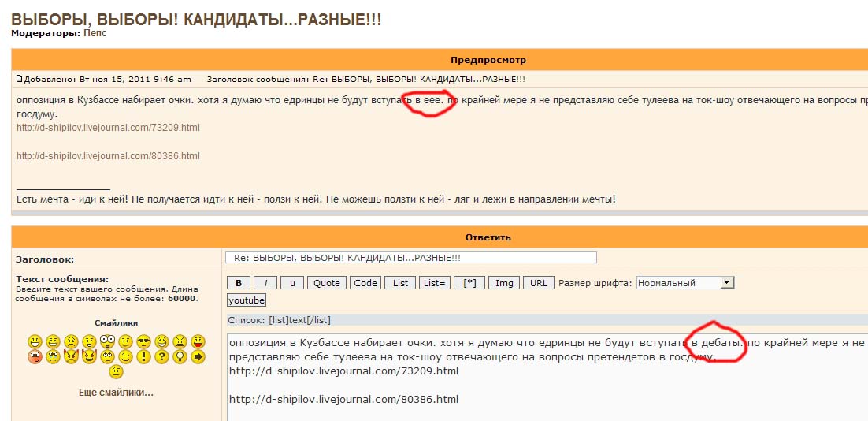
Task: Insert the question mark smiley
Action: pos(161,357)
